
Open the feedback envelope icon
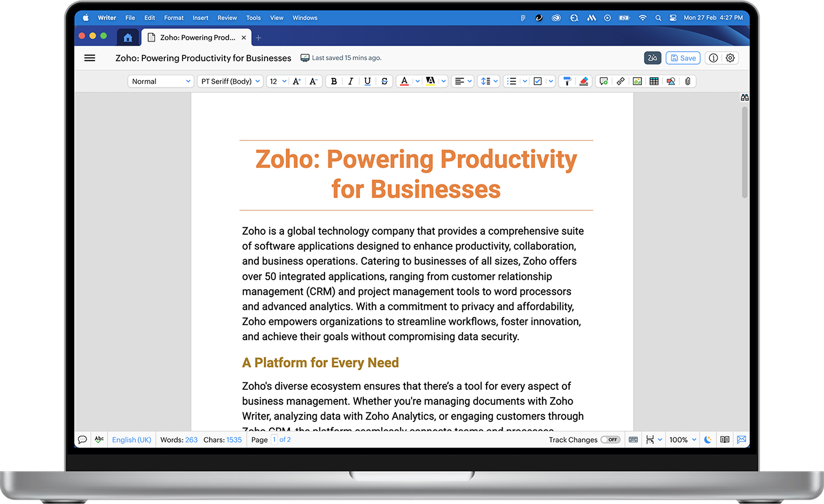[x=742, y=440]
